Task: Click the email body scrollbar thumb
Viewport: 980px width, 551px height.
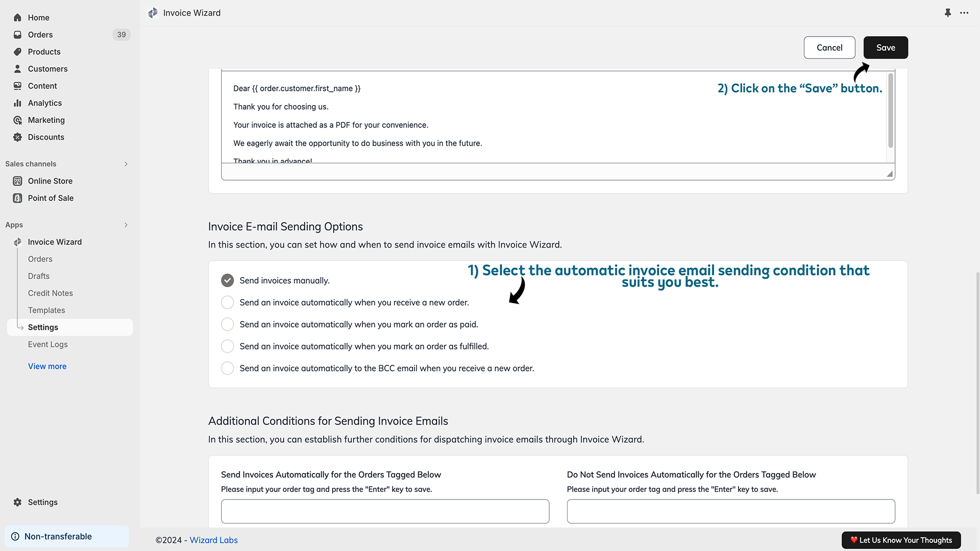Action: coord(891,110)
